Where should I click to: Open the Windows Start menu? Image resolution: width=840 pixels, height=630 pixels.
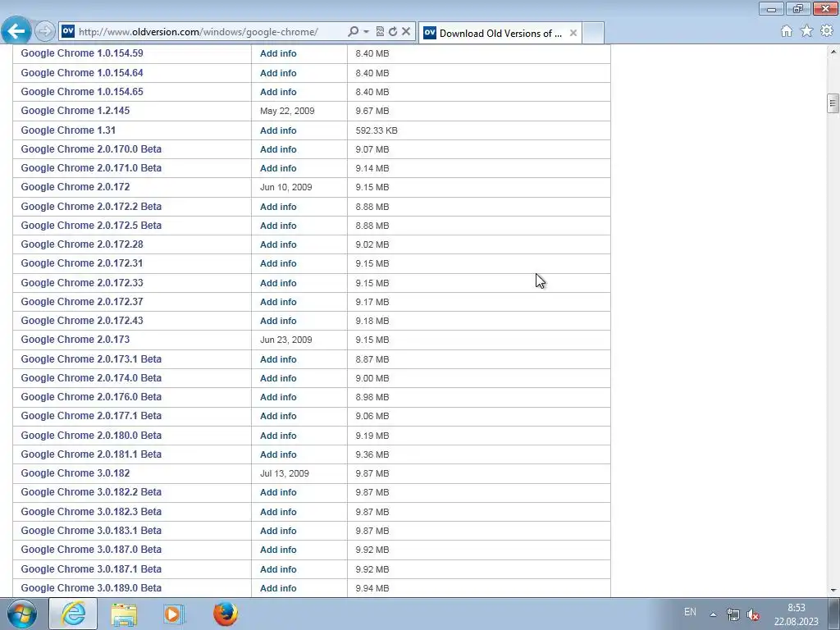22,614
